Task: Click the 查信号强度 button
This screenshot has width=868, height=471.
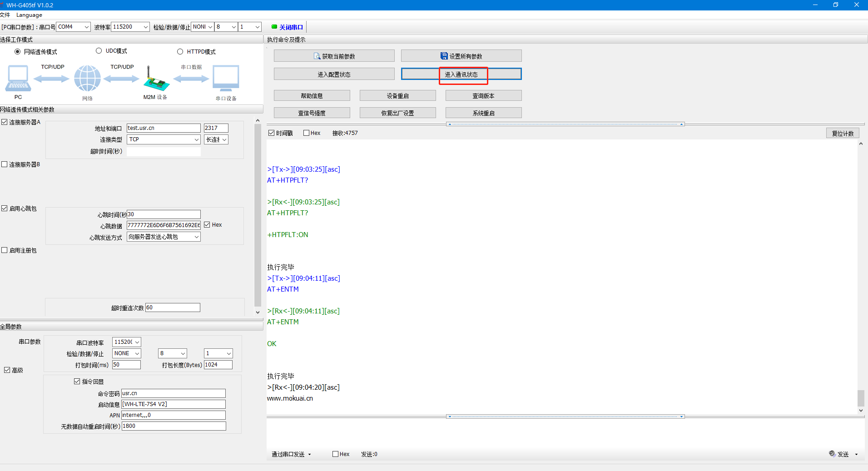Action: tap(312, 113)
